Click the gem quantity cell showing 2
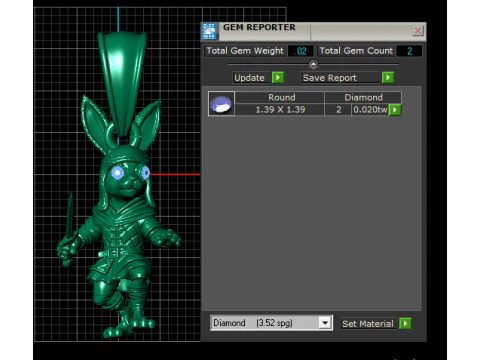Screen dimensions: 480x360 [x=338, y=110]
